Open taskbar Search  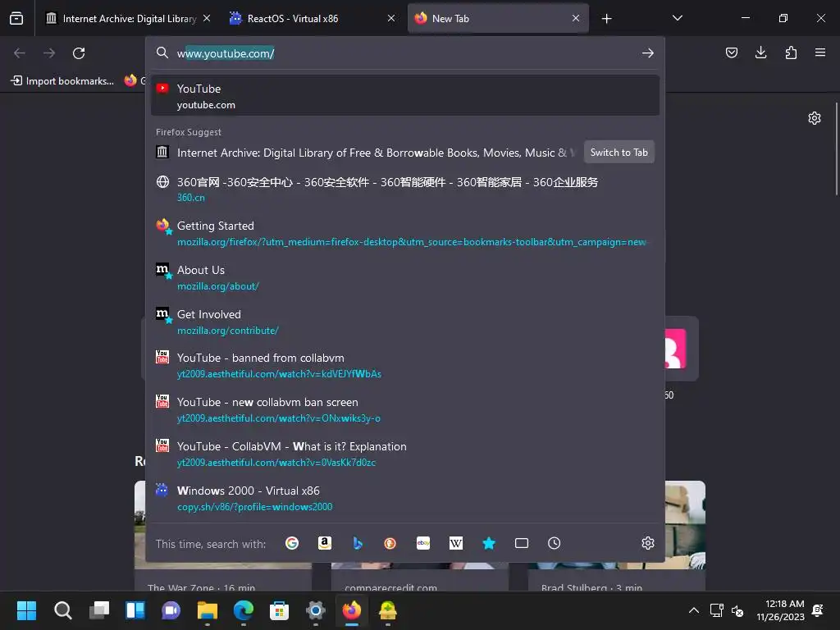(x=62, y=610)
